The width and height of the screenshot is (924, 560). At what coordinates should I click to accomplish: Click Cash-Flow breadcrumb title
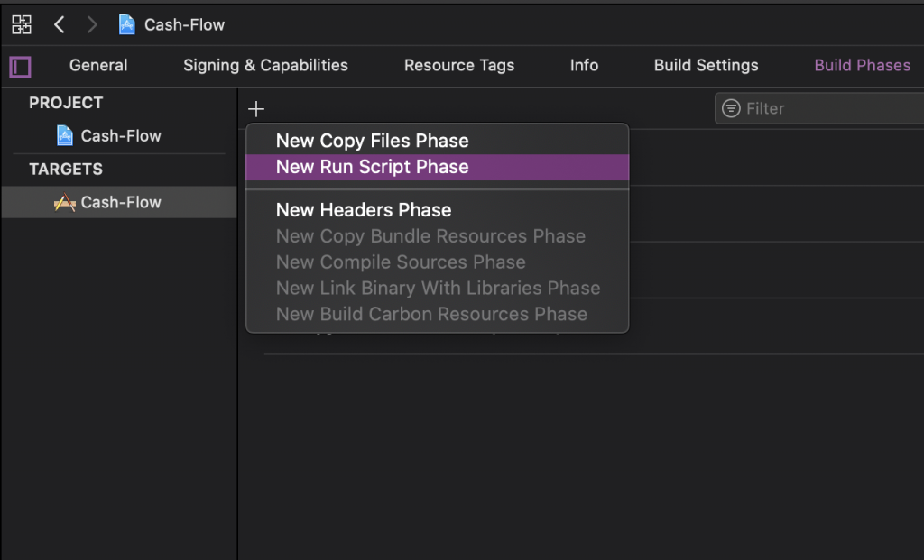pos(184,24)
